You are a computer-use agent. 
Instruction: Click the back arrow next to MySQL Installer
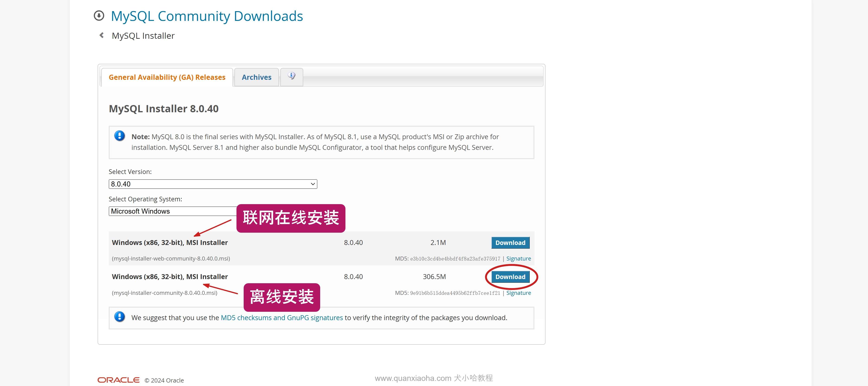[x=101, y=35]
